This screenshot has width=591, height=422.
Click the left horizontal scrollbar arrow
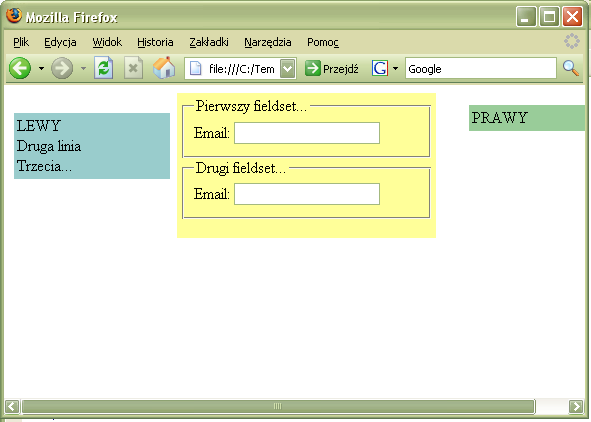point(12,406)
